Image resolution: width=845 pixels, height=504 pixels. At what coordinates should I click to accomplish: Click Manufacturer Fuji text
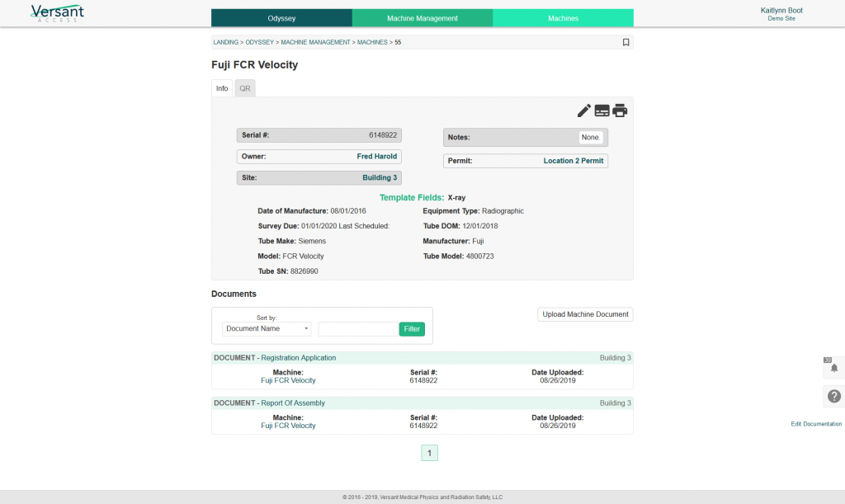(x=453, y=241)
